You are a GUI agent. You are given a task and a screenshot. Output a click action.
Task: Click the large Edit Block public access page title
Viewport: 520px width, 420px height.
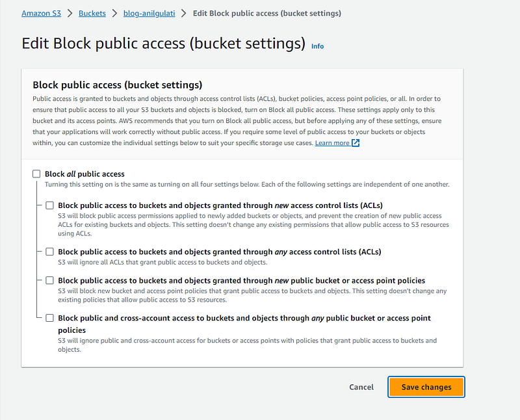point(163,44)
